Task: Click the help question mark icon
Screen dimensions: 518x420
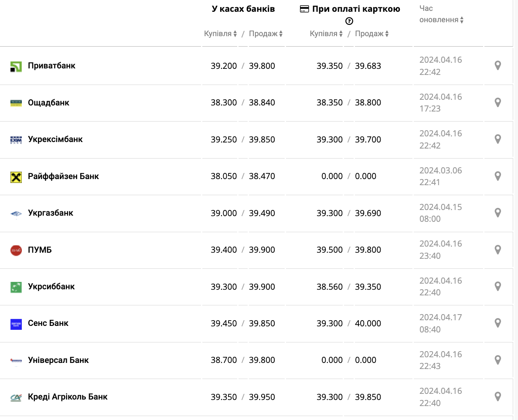Action: (349, 21)
